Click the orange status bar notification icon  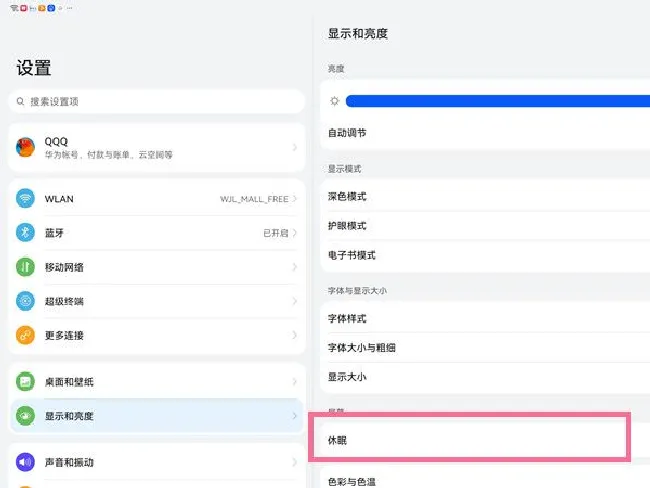pyautogui.click(x=42, y=8)
